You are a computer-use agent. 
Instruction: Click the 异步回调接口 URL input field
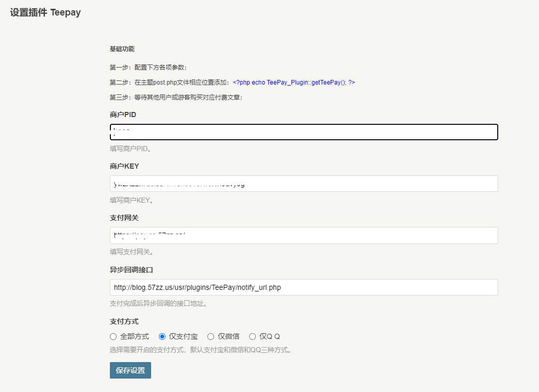(304, 287)
